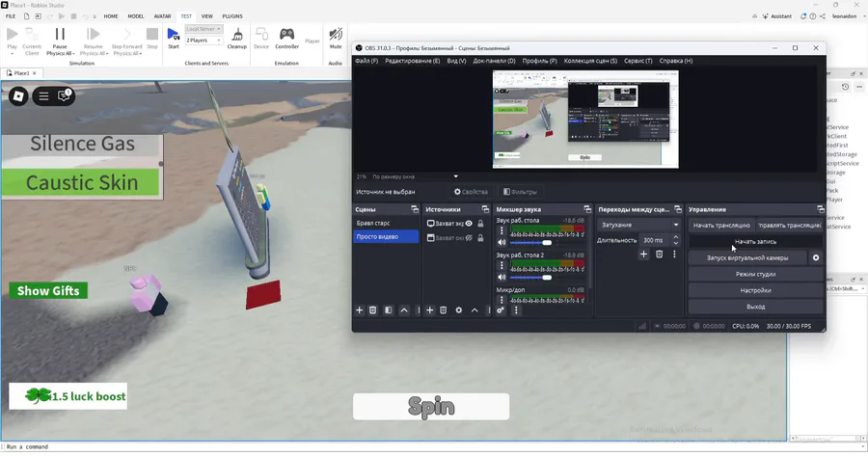Screen dimensions: 868x456
Task: Click the Spin button in the game
Action: [431, 407]
